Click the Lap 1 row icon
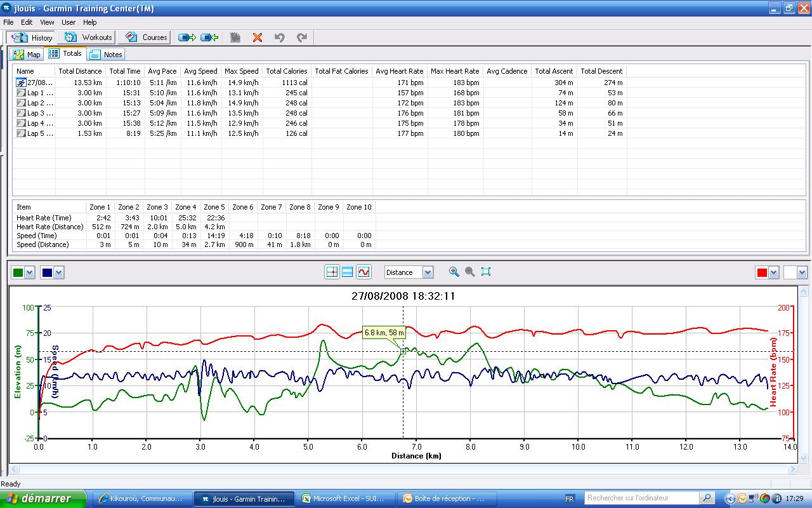 click(x=21, y=93)
